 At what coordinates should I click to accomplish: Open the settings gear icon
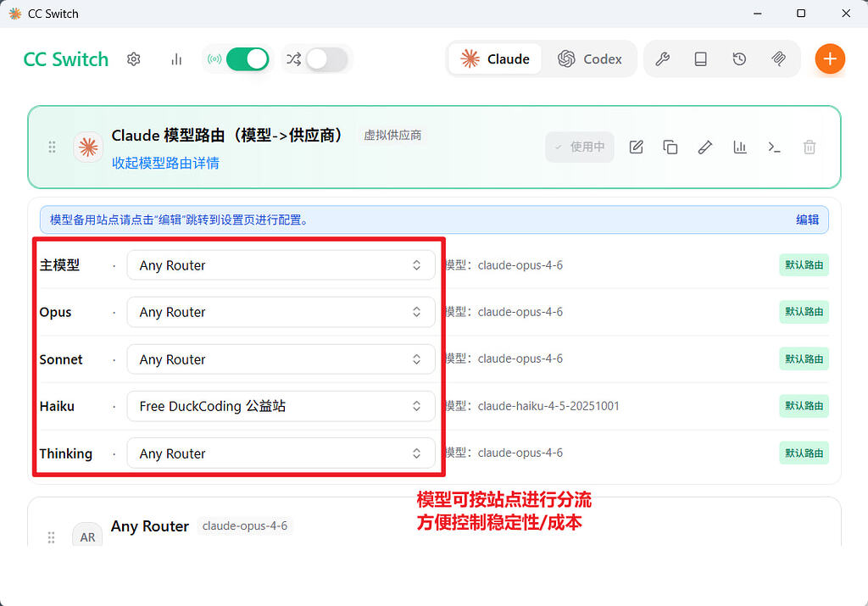point(133,59)
